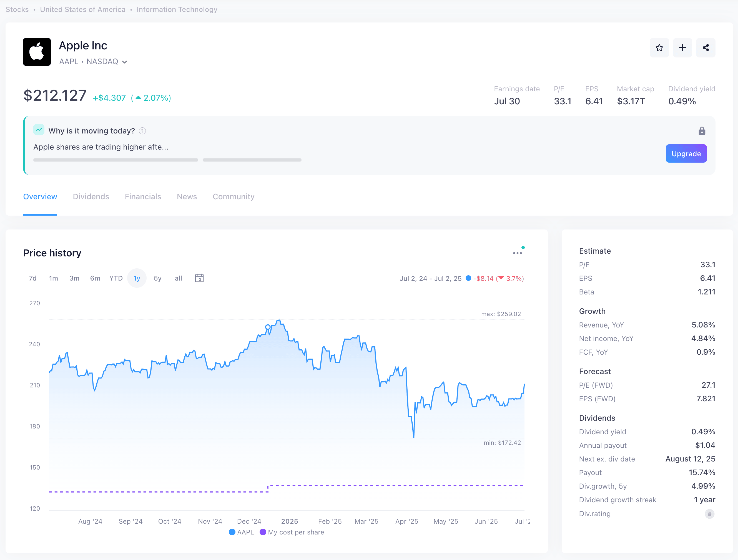Open help for 'Why is it moving today?'

coord(142,131)
